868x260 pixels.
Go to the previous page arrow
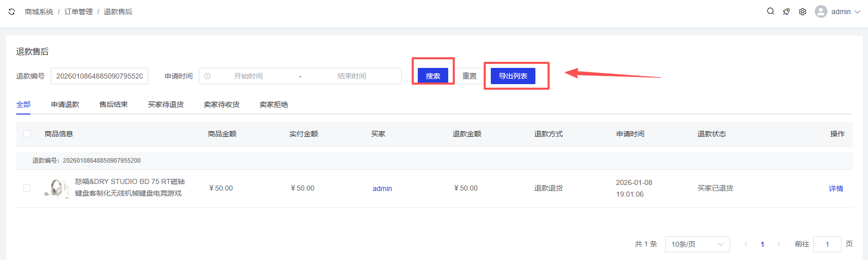[746, 244]
